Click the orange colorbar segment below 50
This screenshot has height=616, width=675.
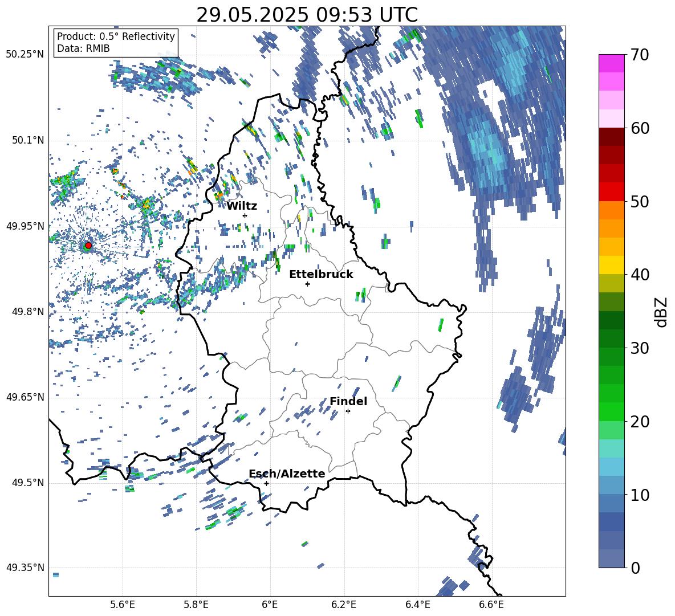[x=611, y=210]
